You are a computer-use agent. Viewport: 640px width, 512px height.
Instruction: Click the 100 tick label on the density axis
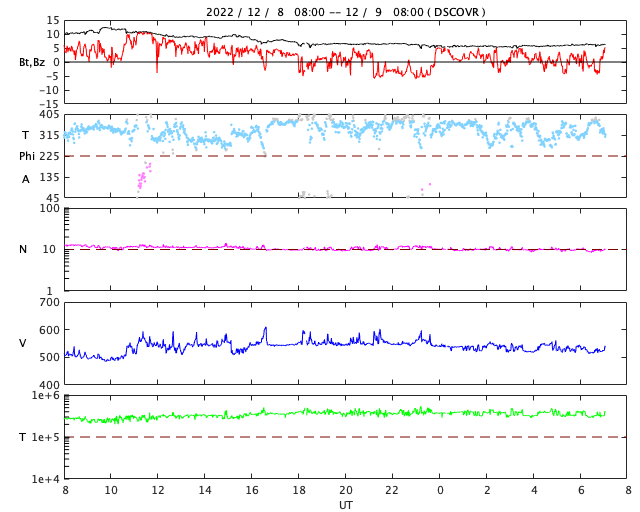coord(49,208)
